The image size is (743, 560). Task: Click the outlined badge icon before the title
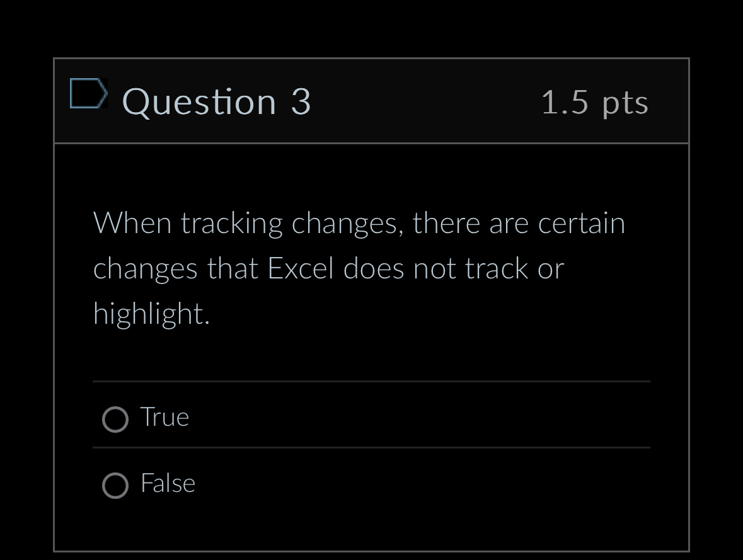(89, 93)
